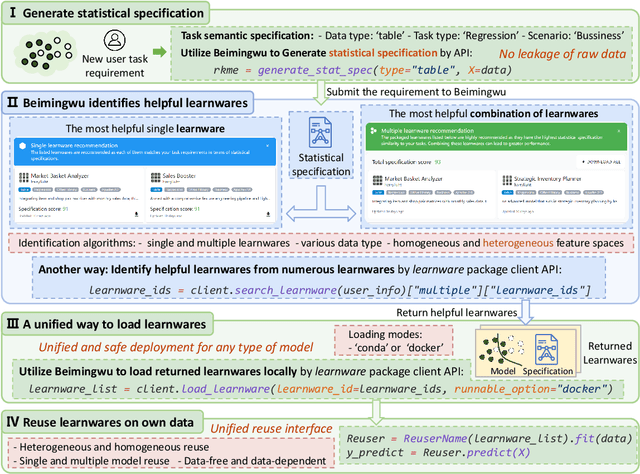Download Market Basket Analyzer in single learnware panel

[x=136, y=214]
